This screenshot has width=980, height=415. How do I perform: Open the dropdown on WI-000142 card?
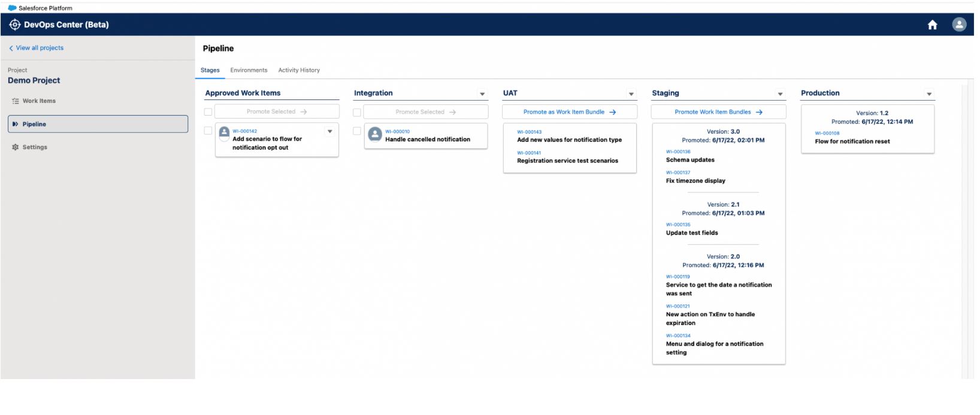point(329,131)
